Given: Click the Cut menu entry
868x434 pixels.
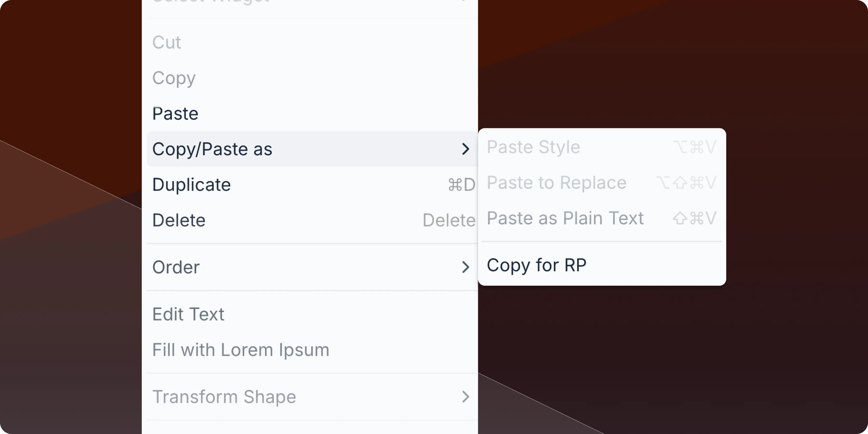Looking at the screenshot, I should click(167, 42).
